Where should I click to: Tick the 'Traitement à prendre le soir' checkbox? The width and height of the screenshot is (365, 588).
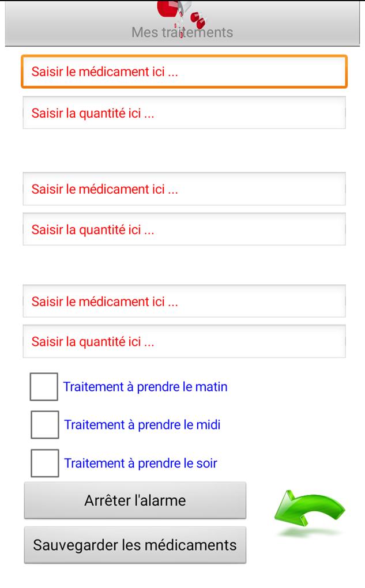point(44,463)
